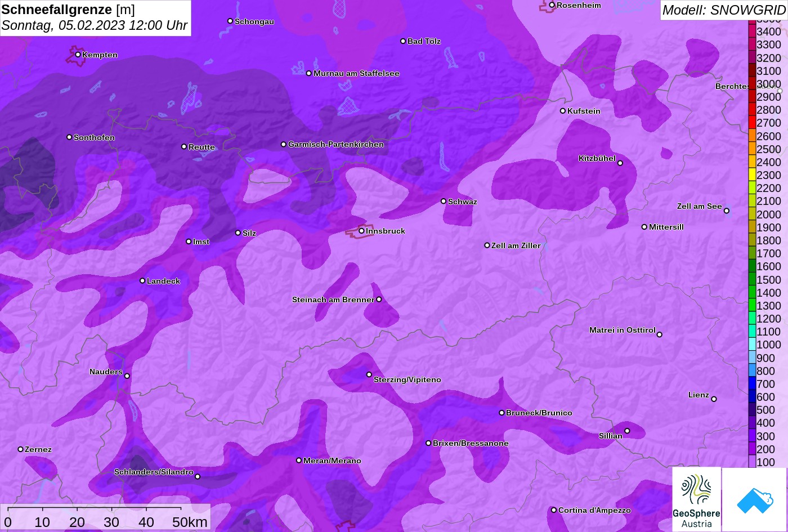Click the Murnau am Staffelsee label
This screenshot has width=788, height=532.
356,73
